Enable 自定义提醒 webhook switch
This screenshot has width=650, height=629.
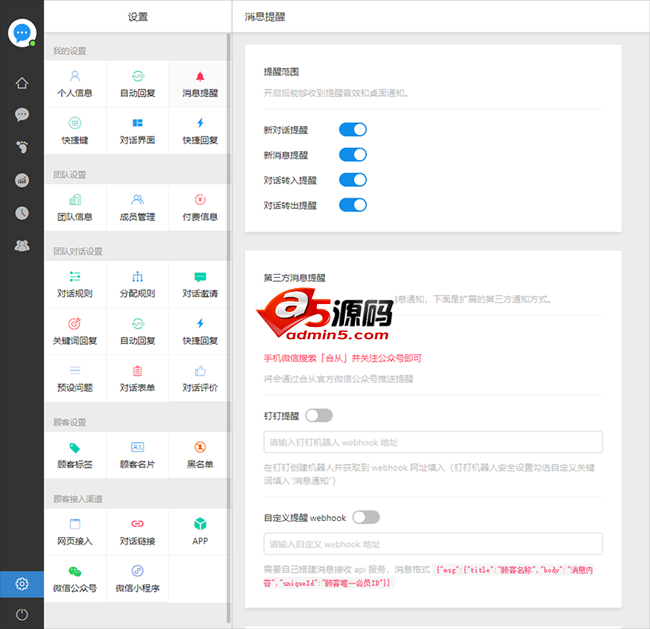366,517
